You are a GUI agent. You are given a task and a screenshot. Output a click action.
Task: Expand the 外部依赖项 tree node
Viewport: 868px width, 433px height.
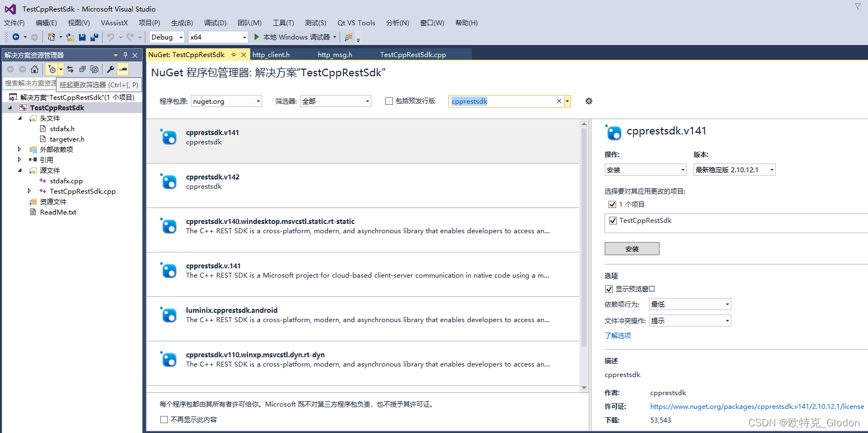[x=20, y=149]
